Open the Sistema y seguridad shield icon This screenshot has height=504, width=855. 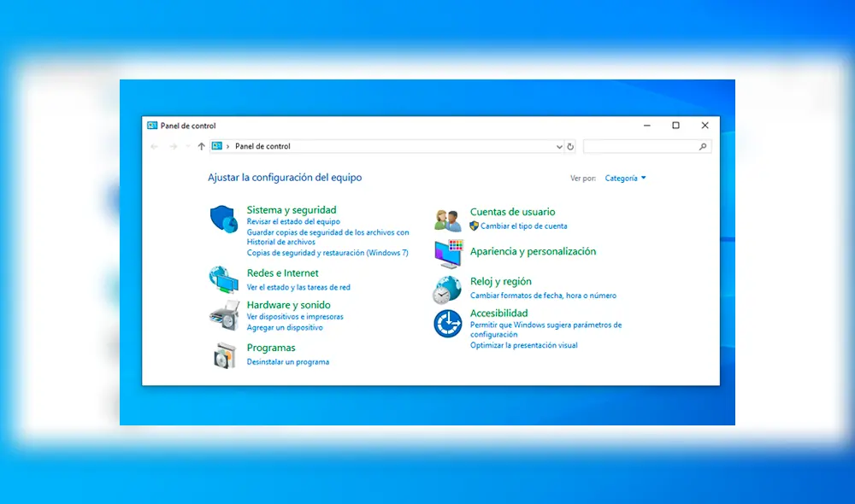[x=223, y=220]
